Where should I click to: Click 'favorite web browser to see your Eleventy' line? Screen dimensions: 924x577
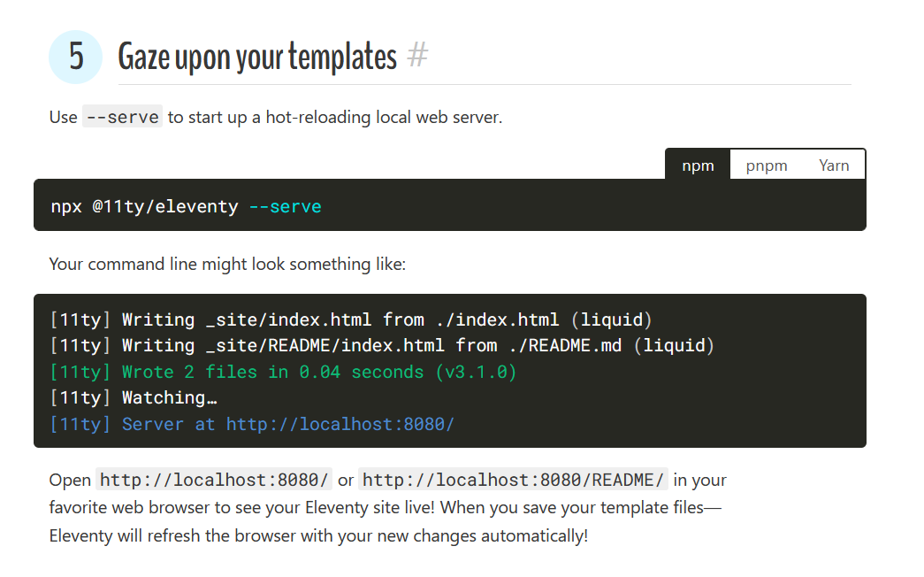pyautogui.click(x=386, y=507)
